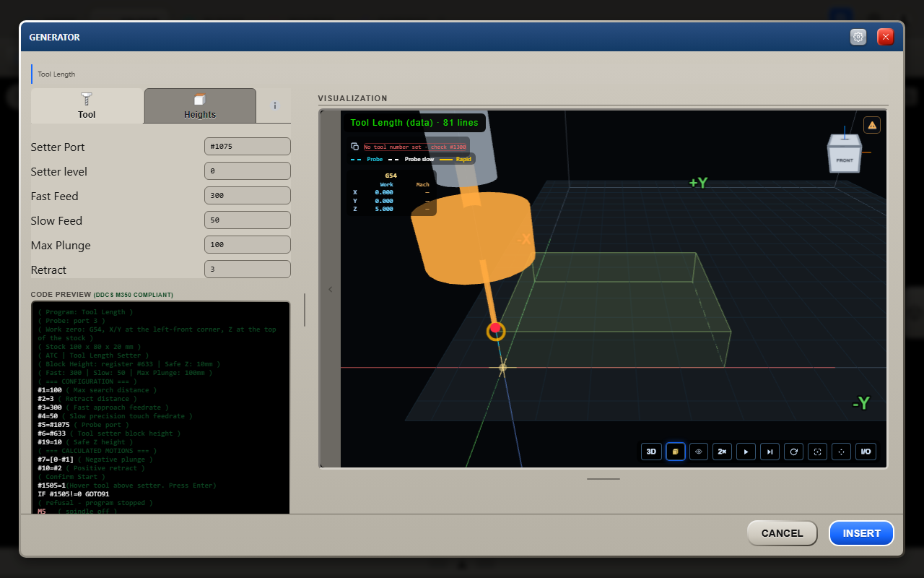Viewport: 924px width, 578px height.
Task: Click the center crosshair view icon
Action: (841, 452)
